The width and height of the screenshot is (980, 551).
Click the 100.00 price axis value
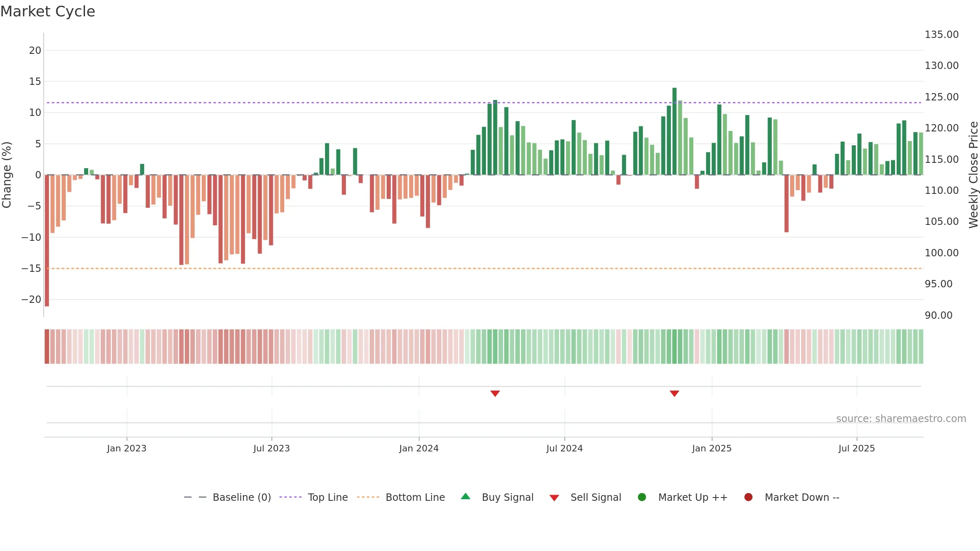pyautogui.click(x=942, y=253)
